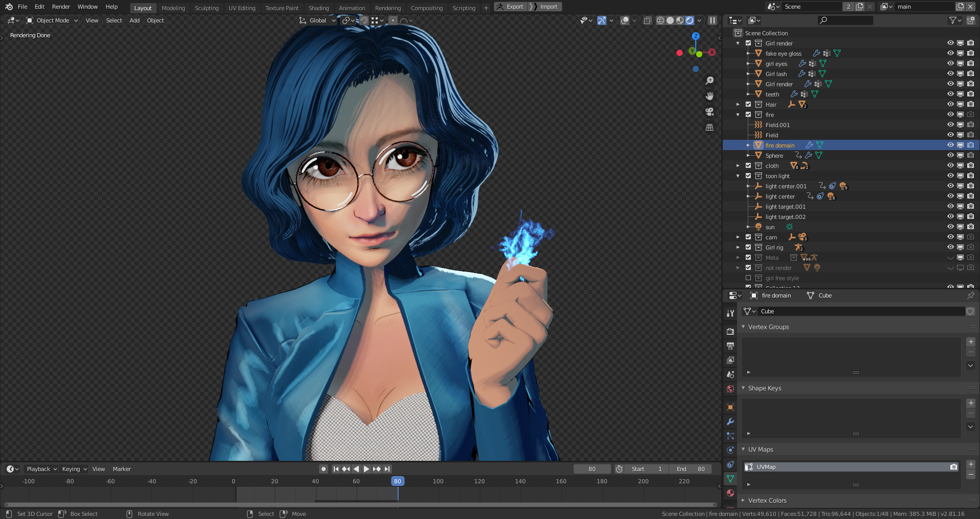Click the Material Properties sphere icon

pos(730,493)
